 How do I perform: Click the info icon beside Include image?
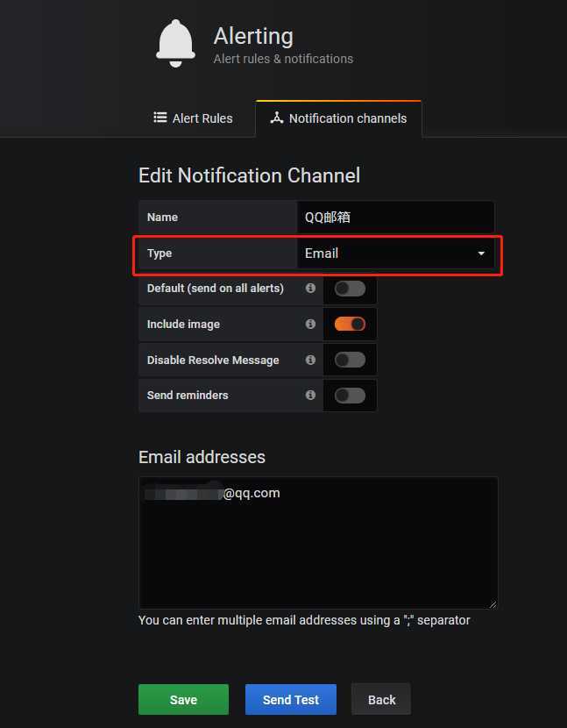pyautogui.click(x=310, y=324)
